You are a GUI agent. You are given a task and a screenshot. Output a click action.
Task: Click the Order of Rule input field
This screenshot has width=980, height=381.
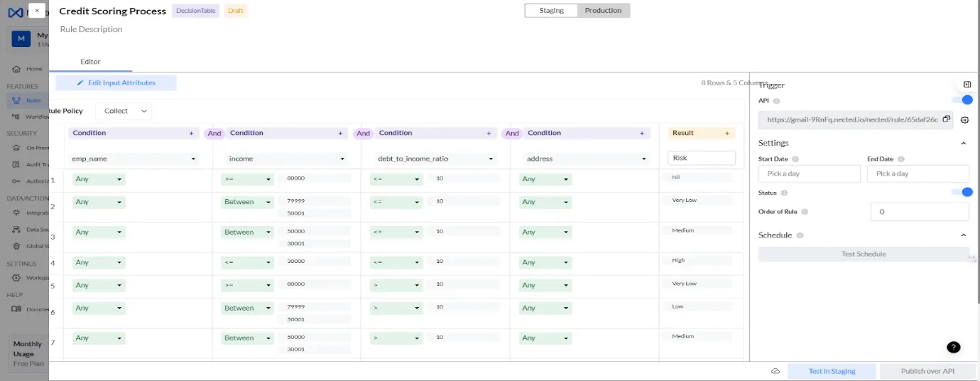pos(920,212)
